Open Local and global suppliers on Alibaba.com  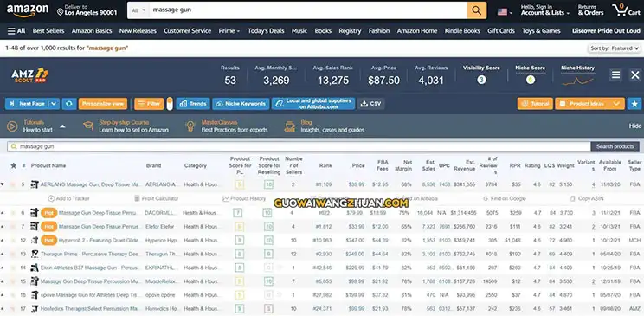coord(313,104)
